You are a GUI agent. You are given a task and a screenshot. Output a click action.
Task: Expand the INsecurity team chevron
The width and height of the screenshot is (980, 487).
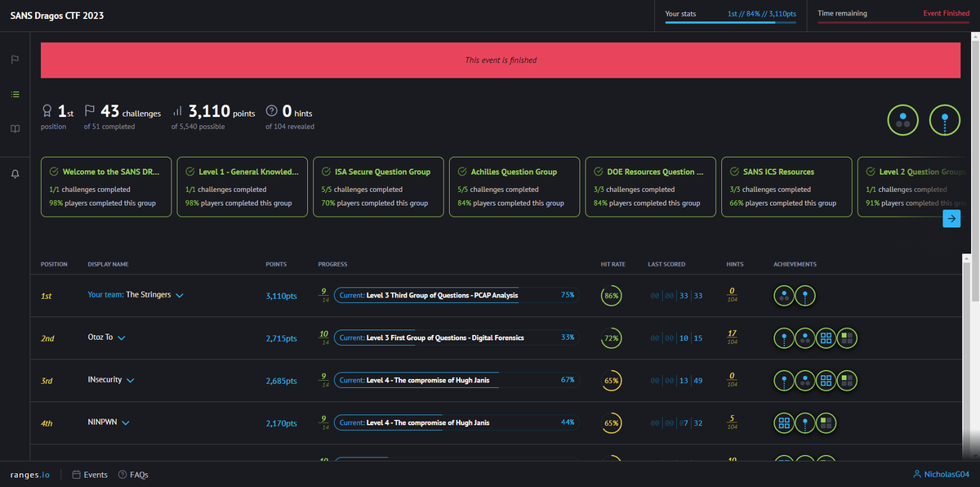[x=131, y=381]
